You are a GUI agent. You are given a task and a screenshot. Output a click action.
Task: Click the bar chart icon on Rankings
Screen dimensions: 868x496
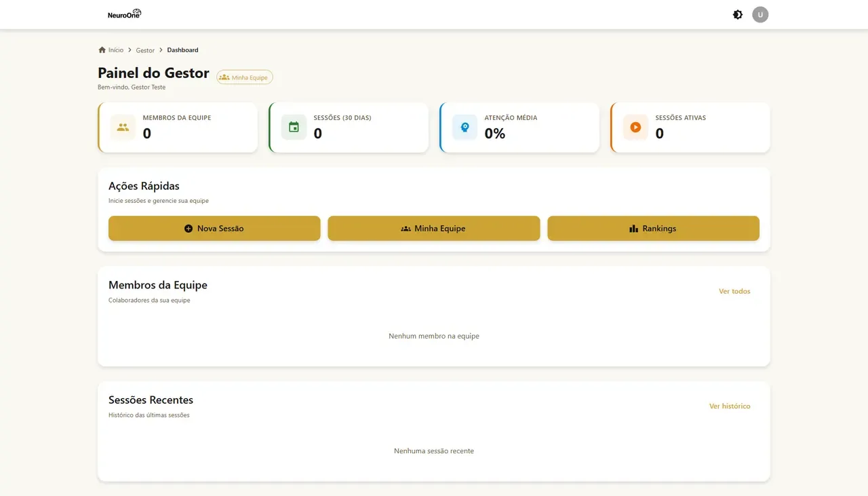pos(633,229)
